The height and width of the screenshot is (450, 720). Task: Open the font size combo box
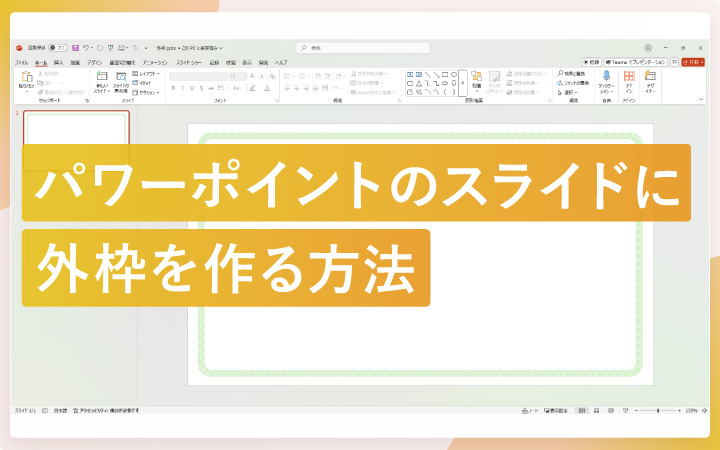point(238,76)
